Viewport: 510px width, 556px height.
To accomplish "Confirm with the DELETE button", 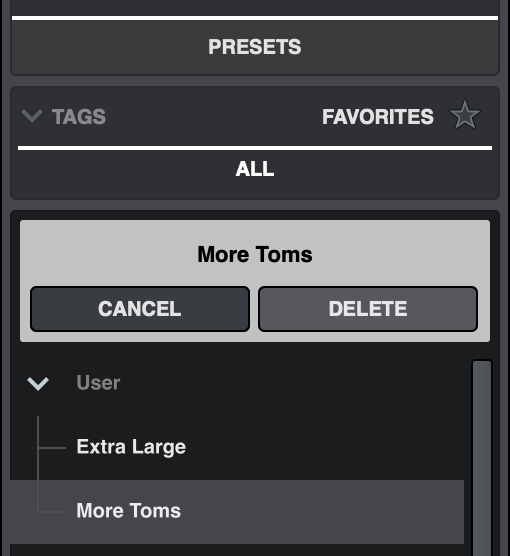I will coord(368,309).
